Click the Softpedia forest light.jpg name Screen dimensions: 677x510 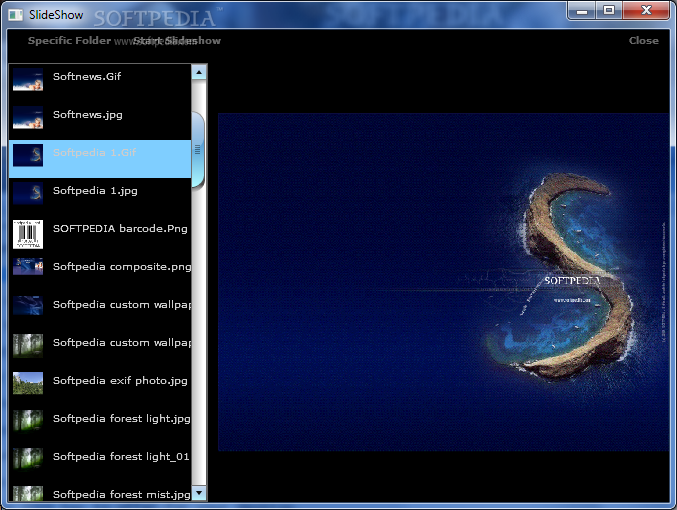point(121,419)
